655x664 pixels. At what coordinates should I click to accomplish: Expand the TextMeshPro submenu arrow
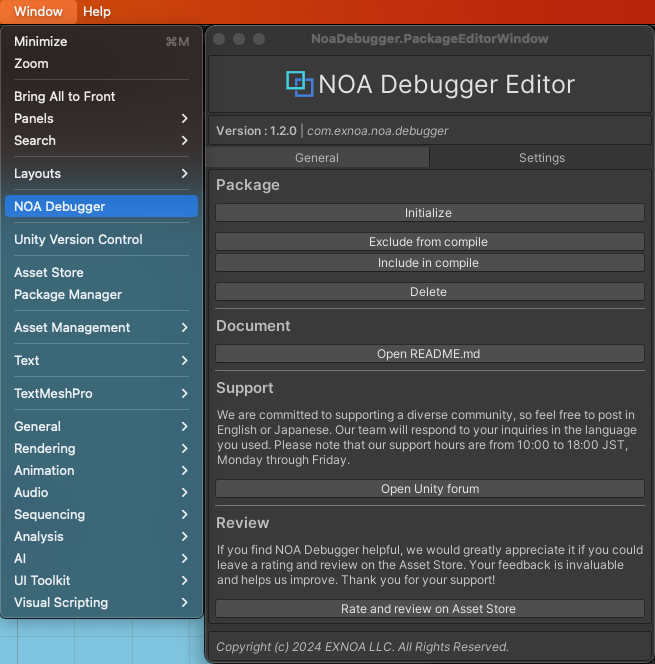[x=184, y=394]
